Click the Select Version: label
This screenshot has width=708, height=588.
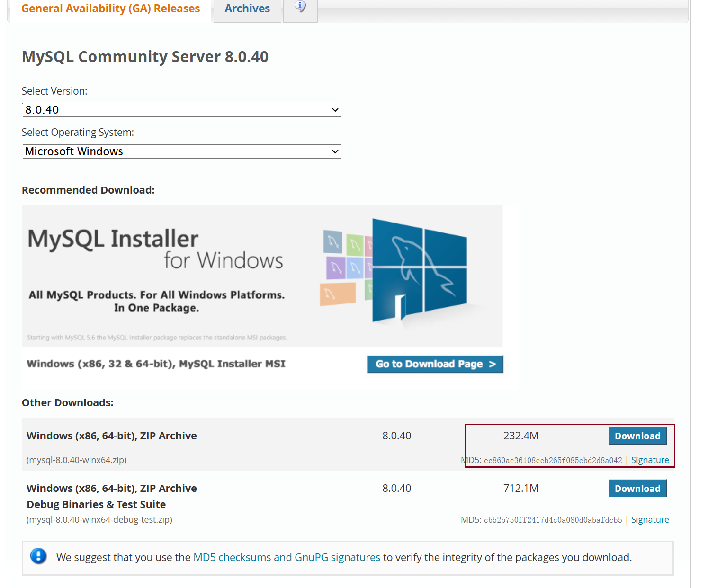click(54, 91)
